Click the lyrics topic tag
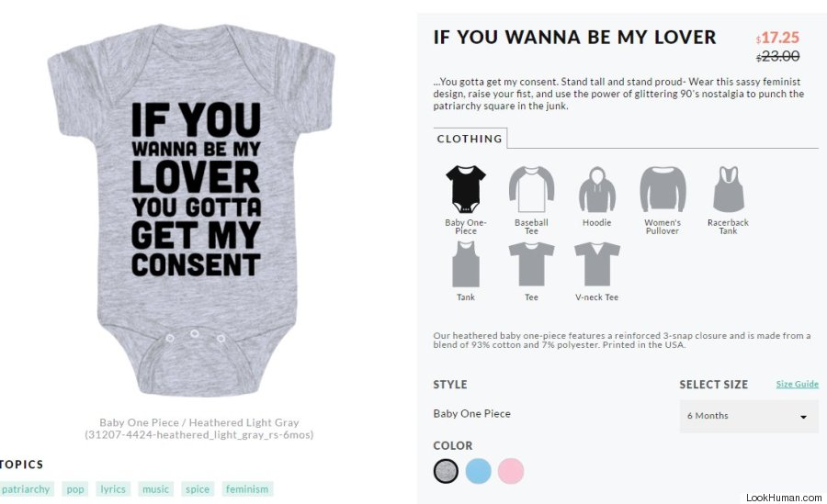The height and width of the screenshot is (504, 827). point(113,489)
